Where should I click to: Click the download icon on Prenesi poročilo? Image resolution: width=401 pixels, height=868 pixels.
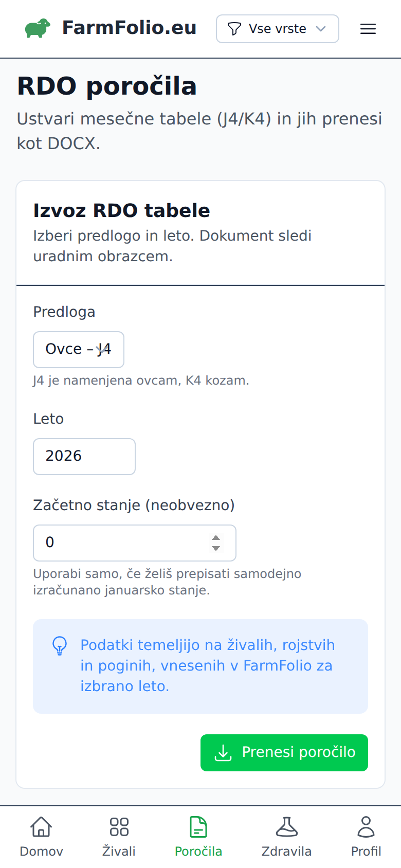tap(223, 752)
